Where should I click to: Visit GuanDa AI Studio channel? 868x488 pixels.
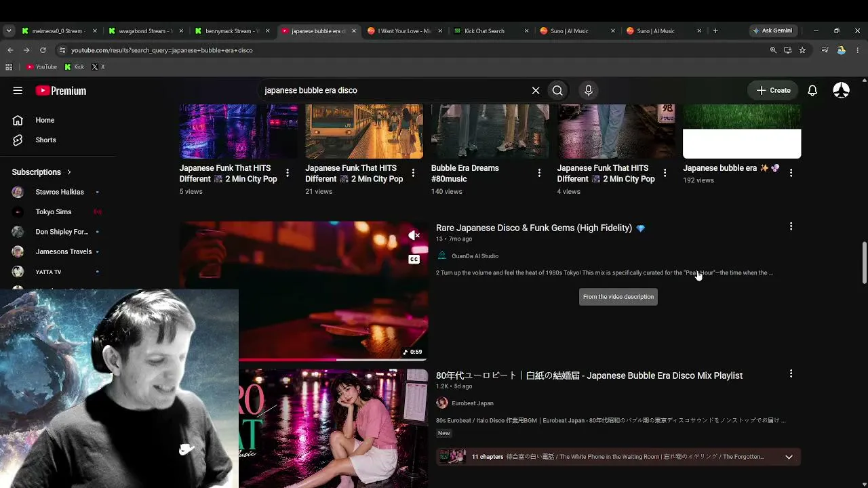[475, 256]
